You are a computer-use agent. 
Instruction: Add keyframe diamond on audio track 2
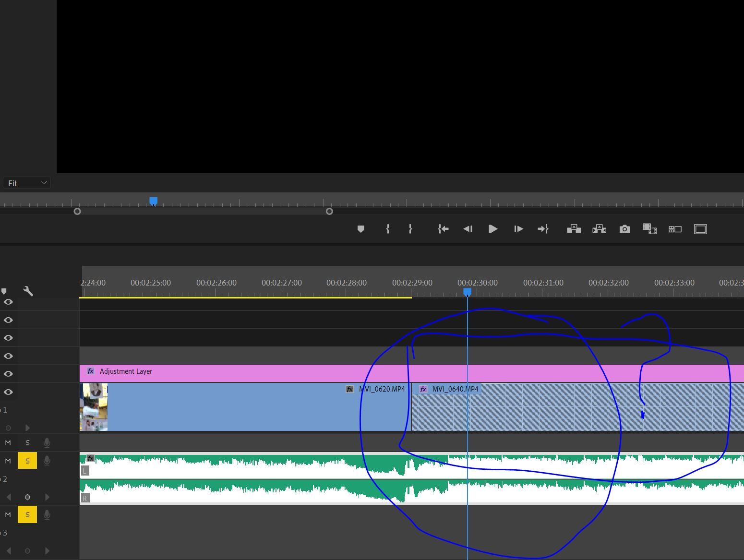(27, 497)
